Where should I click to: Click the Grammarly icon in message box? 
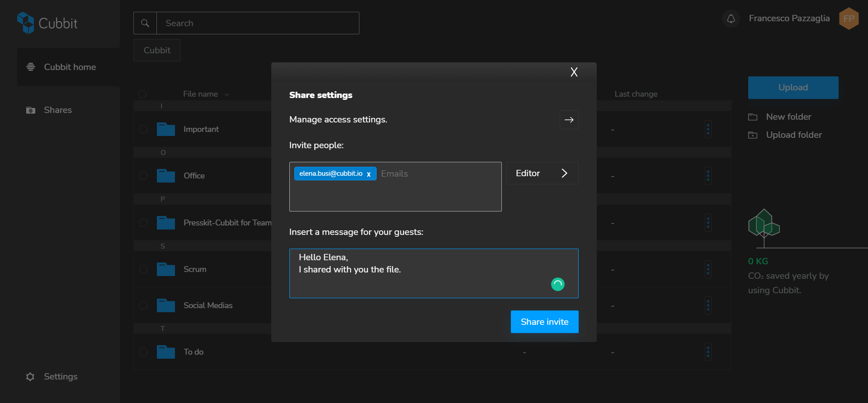557,284
